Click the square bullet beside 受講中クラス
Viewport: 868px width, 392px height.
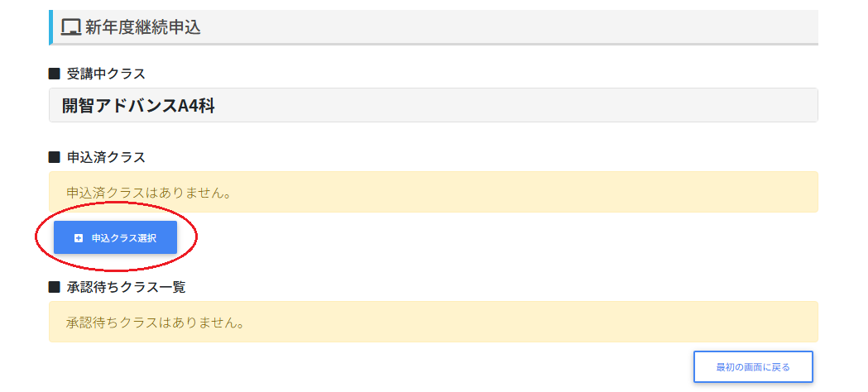55,74
